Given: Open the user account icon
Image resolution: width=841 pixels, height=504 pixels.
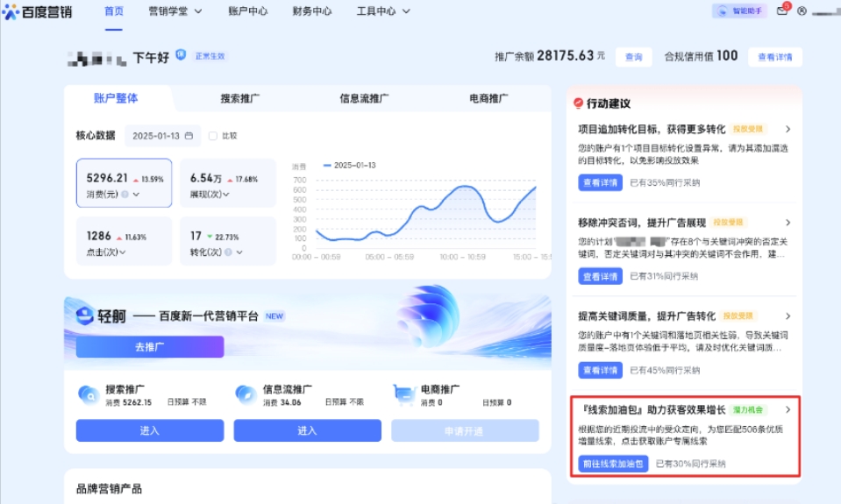Looking at the screenshot, I should 802,11.
